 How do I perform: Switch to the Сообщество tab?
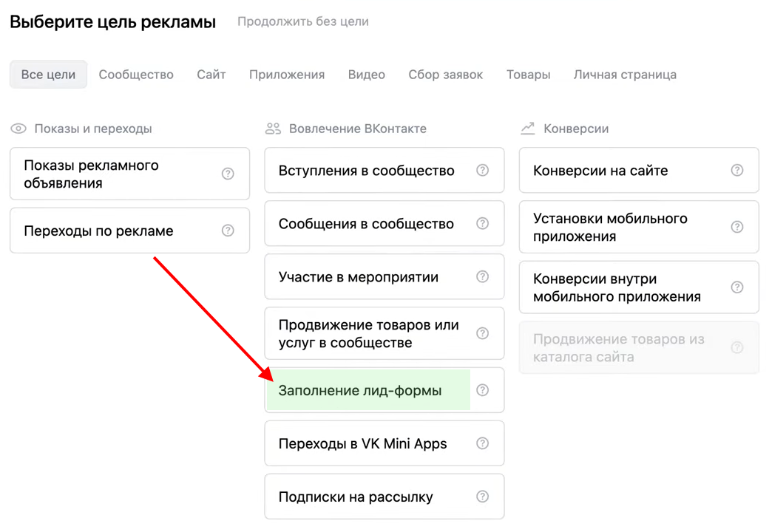[x=136, y=75]
